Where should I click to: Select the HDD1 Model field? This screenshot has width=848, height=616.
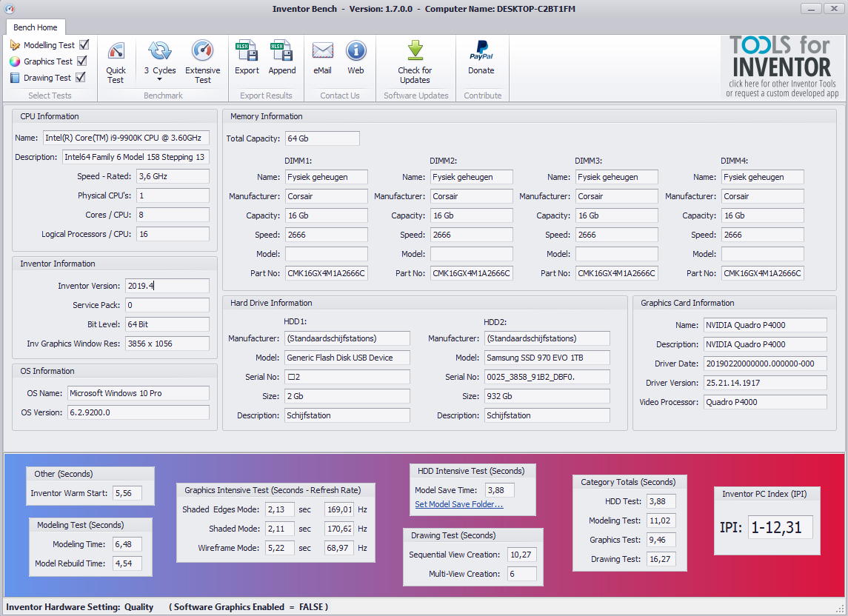(x=347, y=358)
